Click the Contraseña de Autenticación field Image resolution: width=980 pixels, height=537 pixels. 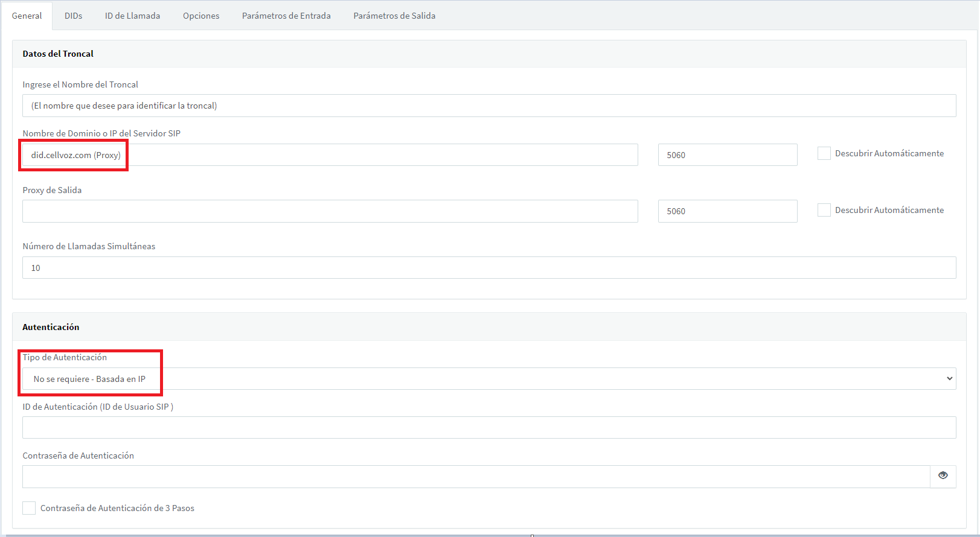[x=476, y=477]
